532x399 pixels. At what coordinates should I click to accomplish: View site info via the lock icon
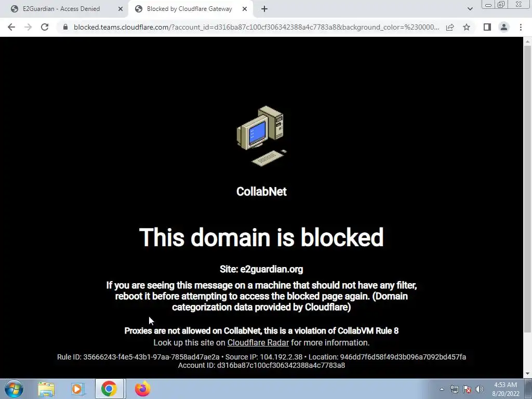65,27
